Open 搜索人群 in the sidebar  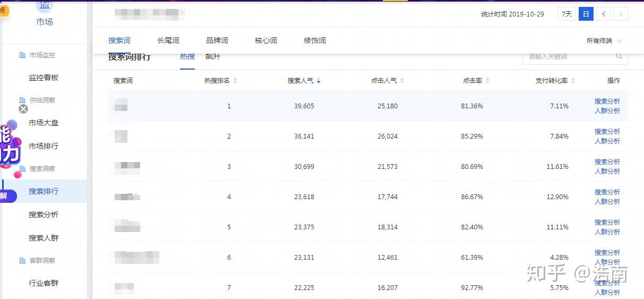(x=44, y=238)
